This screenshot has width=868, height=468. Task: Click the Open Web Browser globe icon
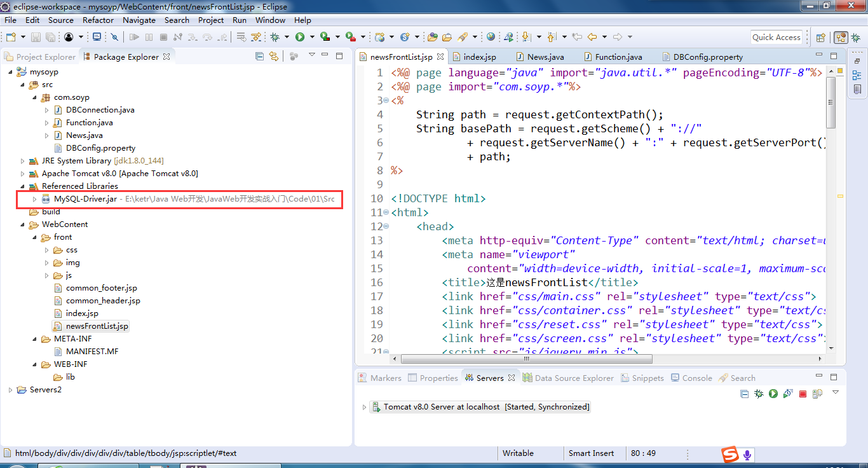(491, 37)
